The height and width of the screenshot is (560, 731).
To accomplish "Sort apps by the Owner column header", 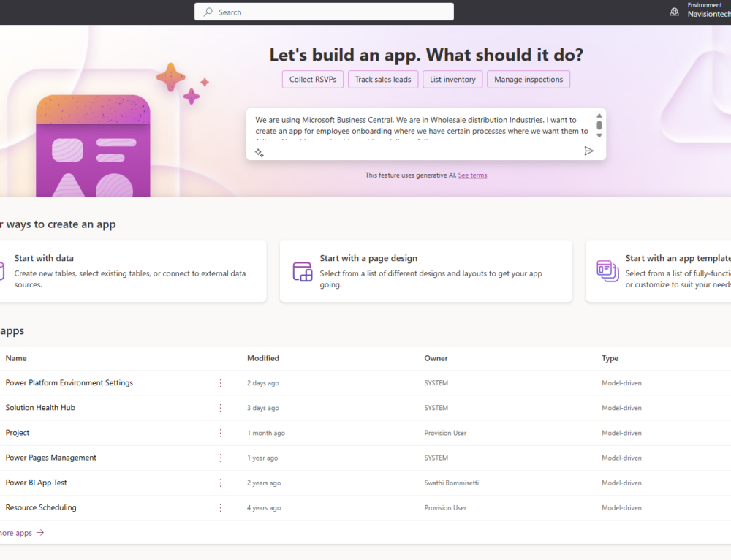I will click(436, 358).
